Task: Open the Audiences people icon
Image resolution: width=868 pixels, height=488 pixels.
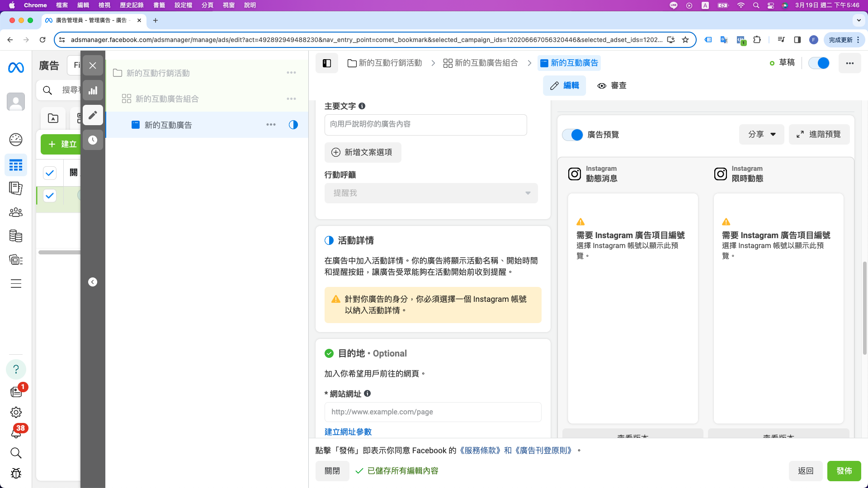Action: pyautogui.click(x=16, y=212)
